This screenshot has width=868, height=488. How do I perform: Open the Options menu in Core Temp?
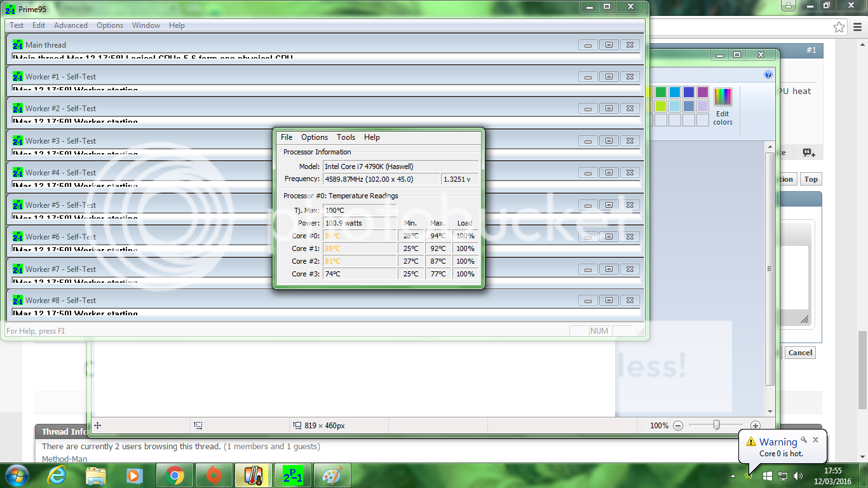pyautogui.click(x=315, y=137)
